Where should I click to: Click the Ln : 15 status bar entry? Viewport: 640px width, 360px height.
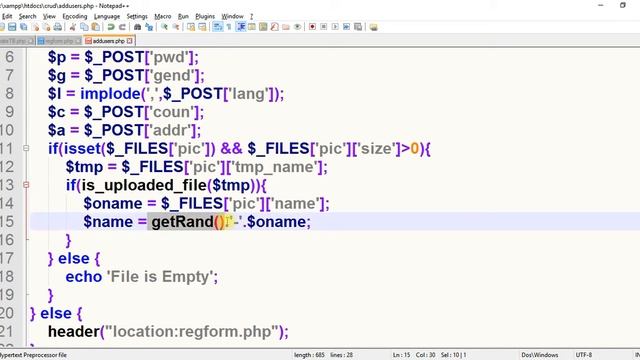402,355
